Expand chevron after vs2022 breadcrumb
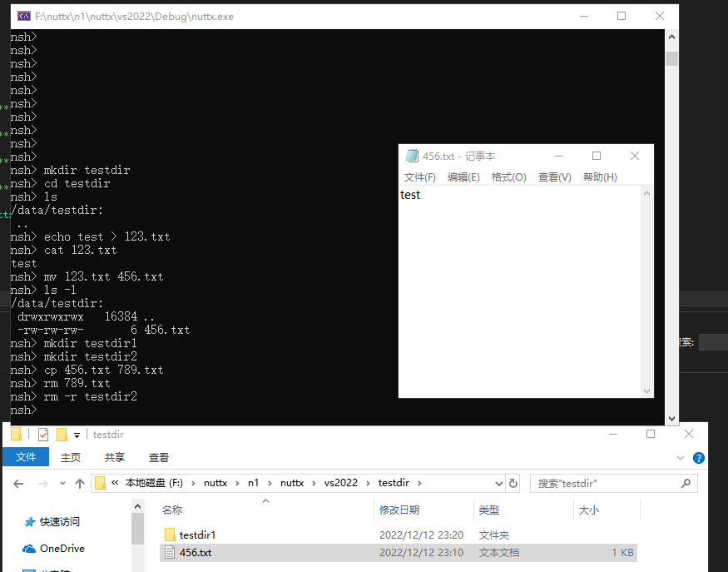This screenshot has width=728, height=572. (369, 484)
